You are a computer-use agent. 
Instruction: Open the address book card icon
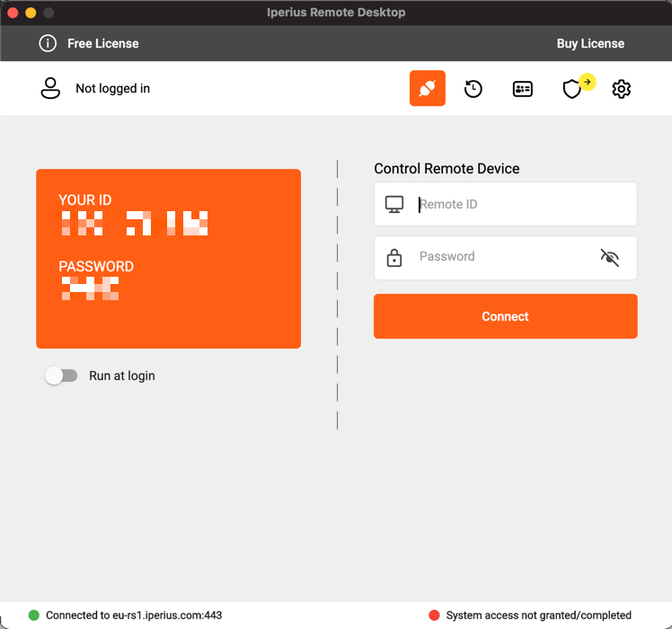tap(523, 89)
